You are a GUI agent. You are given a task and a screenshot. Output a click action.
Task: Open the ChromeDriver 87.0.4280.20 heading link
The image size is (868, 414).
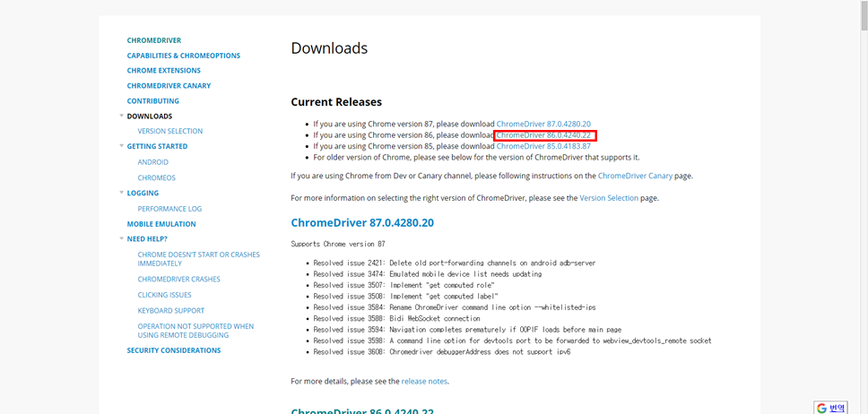tap(362, 222)
